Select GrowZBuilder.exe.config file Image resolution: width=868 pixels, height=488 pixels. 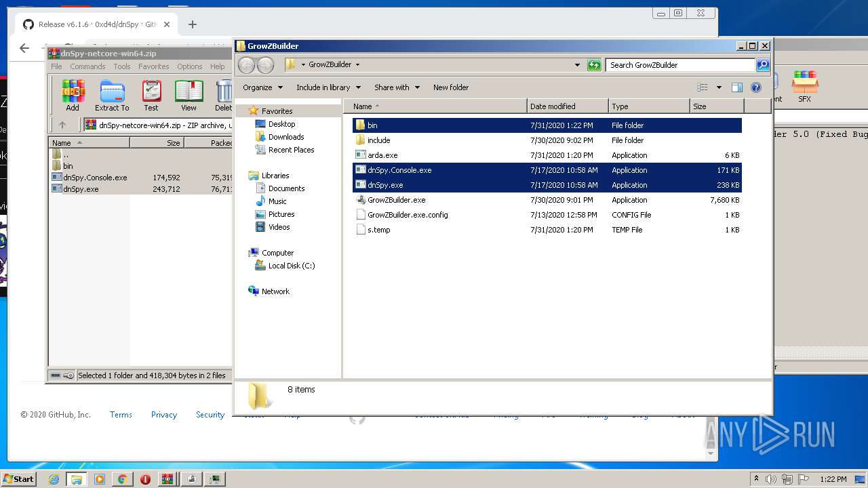tap(547, 215)
